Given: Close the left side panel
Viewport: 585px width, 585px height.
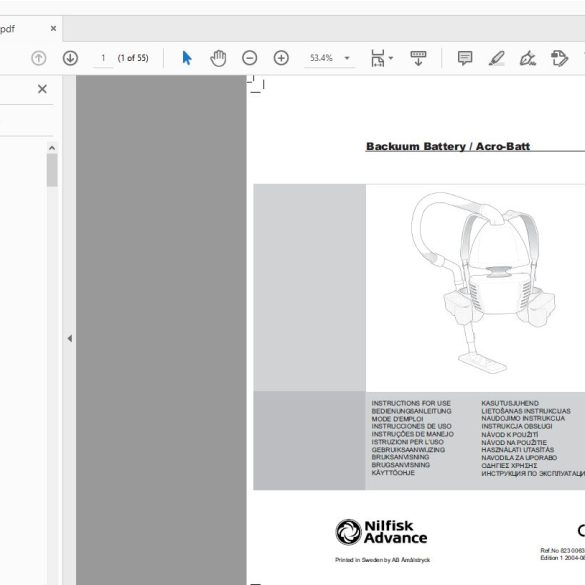Looking at the screenshot, I should click(42, 89).
